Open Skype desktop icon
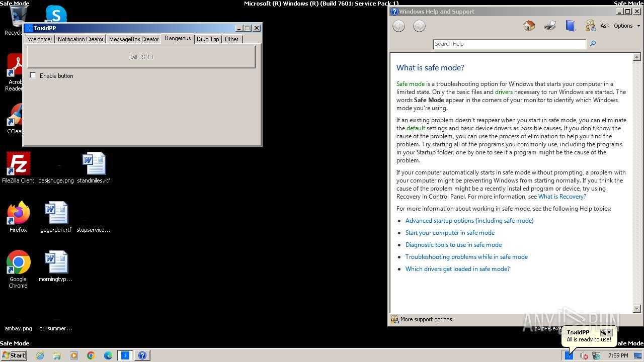644x362 pixels. pos(56,14)
